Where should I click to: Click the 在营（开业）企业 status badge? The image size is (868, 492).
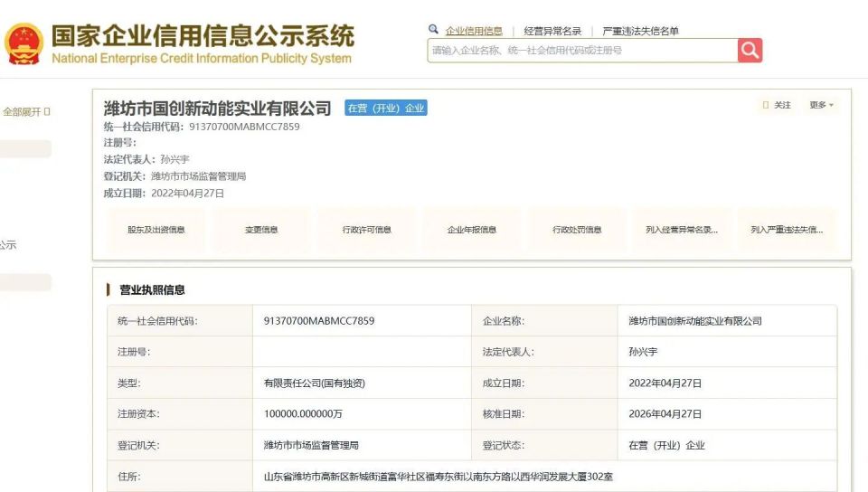386,108
